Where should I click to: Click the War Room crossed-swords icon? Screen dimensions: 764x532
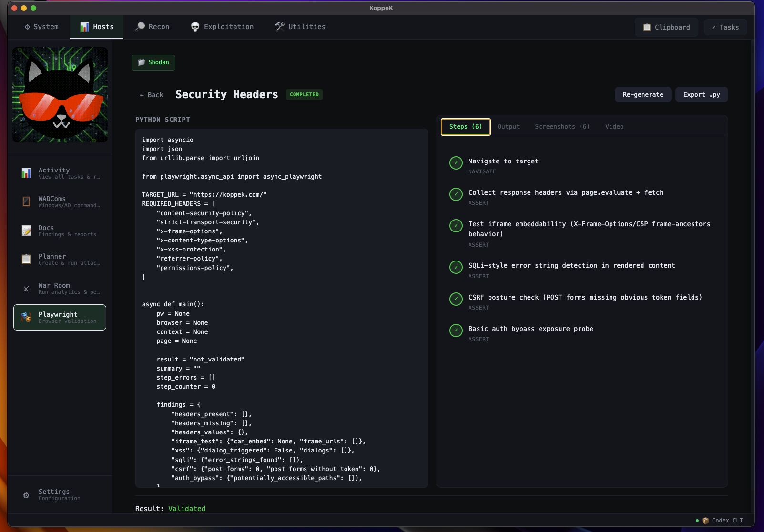coord(26,289)
